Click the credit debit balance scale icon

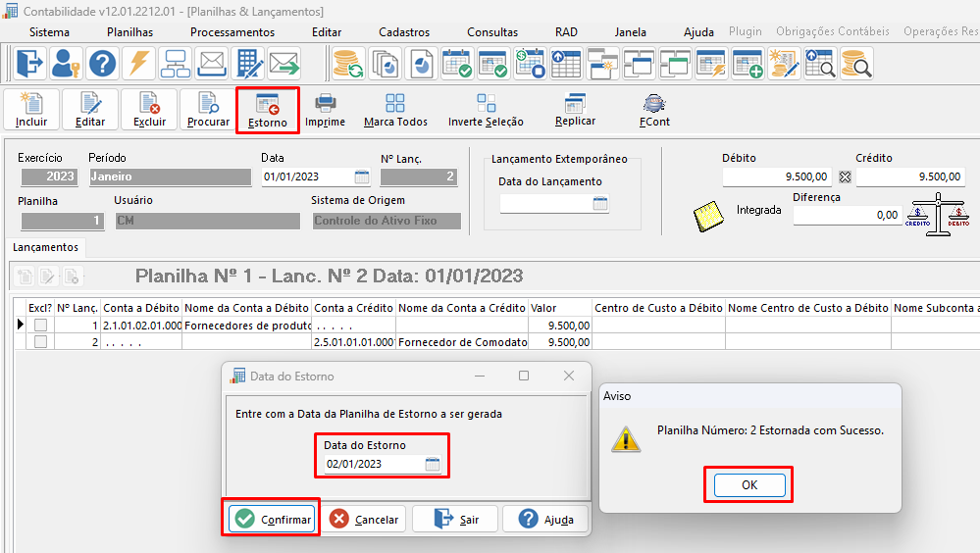938,215
